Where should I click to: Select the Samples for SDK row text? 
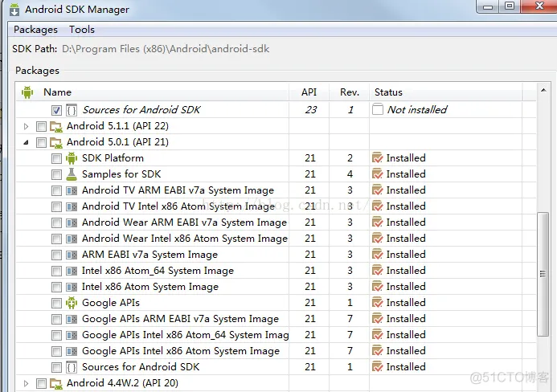pos(121,174)
